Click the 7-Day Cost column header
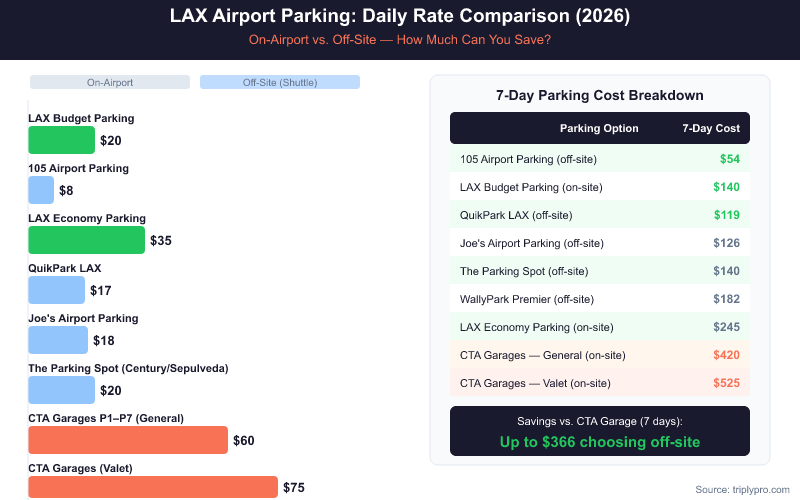Viewport: 800px width, 500px height. 711,128
